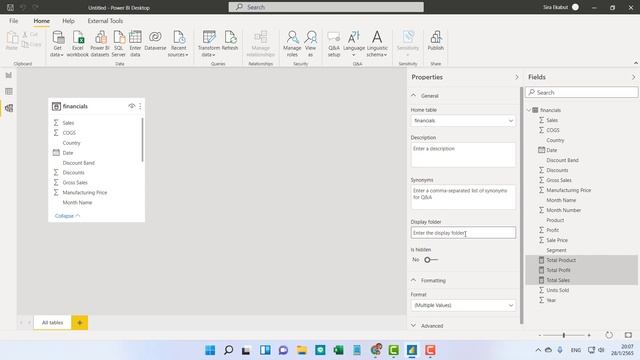
Task: Select the All tables layout tab
Action: pos(53,322)
